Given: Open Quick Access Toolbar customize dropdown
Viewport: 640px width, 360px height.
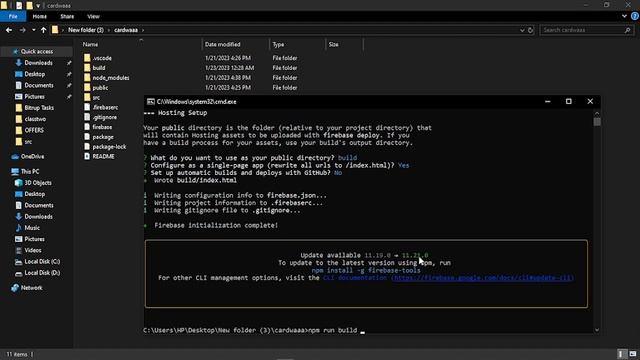Looking at the screenshot, I should (x=38, y=6).
